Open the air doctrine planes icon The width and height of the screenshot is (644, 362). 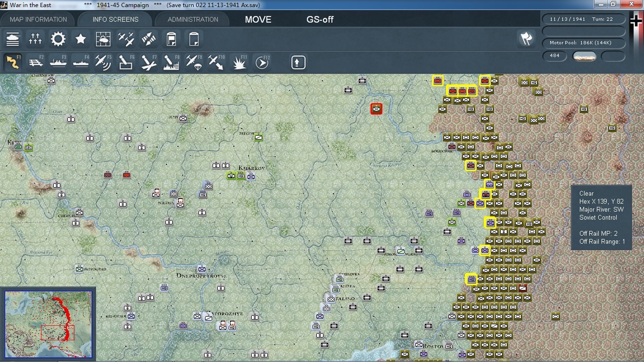(126, 39)
